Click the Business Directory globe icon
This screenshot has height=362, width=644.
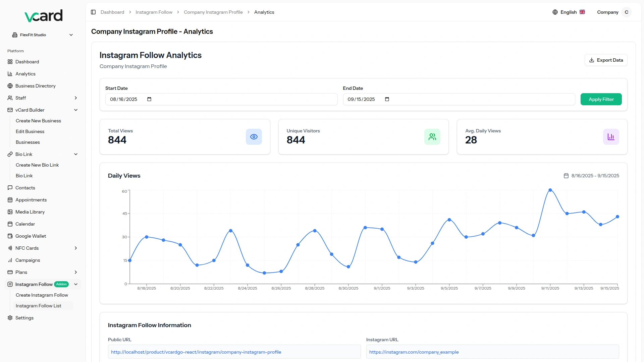click(10, 86)
